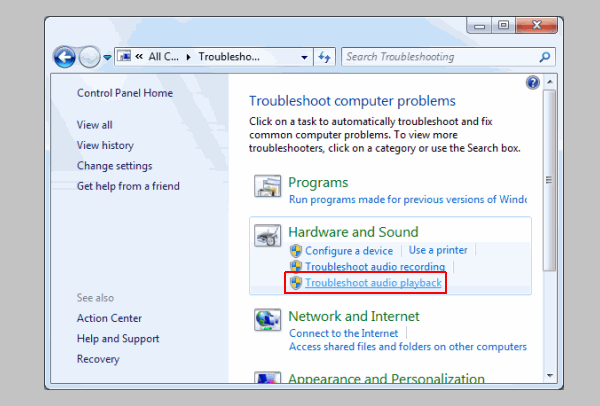Open Troubleshoot audio recording link
The width and height of the screenshot is (600, 406).
[375, 267]
